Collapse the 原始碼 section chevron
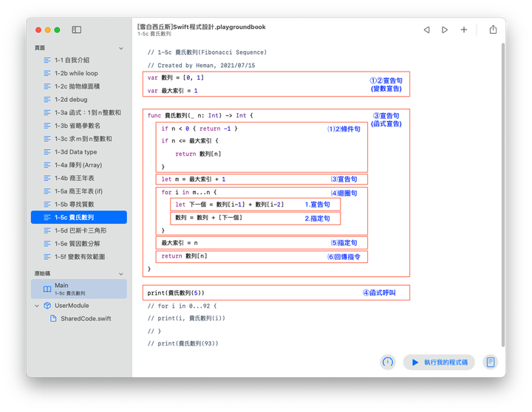The width and height of the screenshot is (532, 412). pos(121,274)
